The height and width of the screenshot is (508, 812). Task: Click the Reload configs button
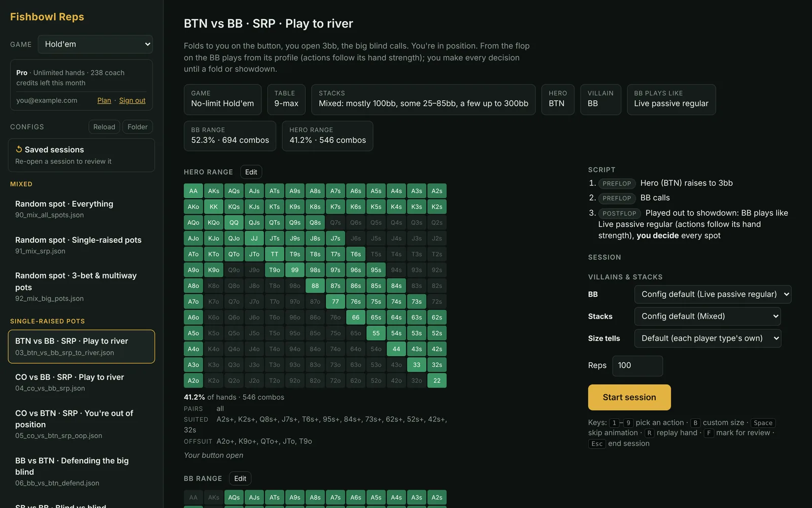pos(104,127)
